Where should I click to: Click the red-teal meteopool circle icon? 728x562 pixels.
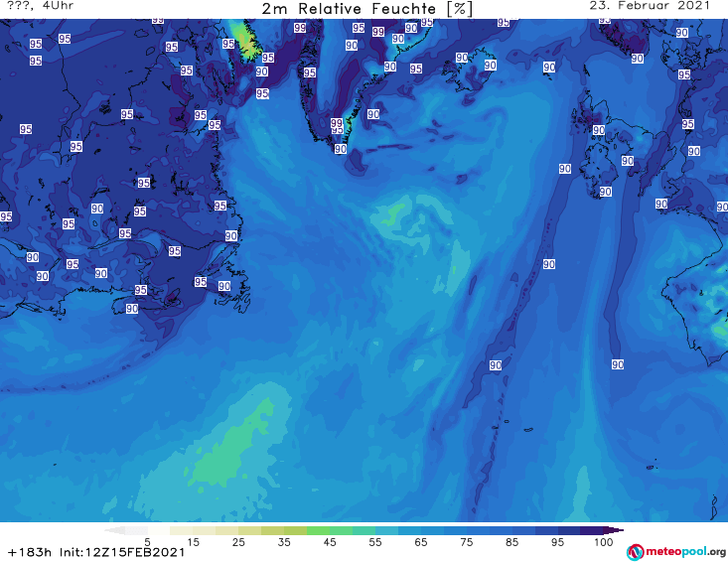click(x=636, y=552)
